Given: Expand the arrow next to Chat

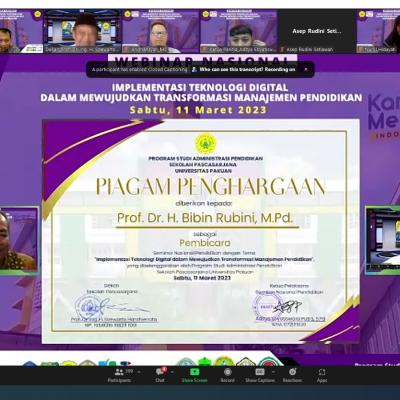Looking at the screenshot, I should pyautogui.click(x=172, y=372).
